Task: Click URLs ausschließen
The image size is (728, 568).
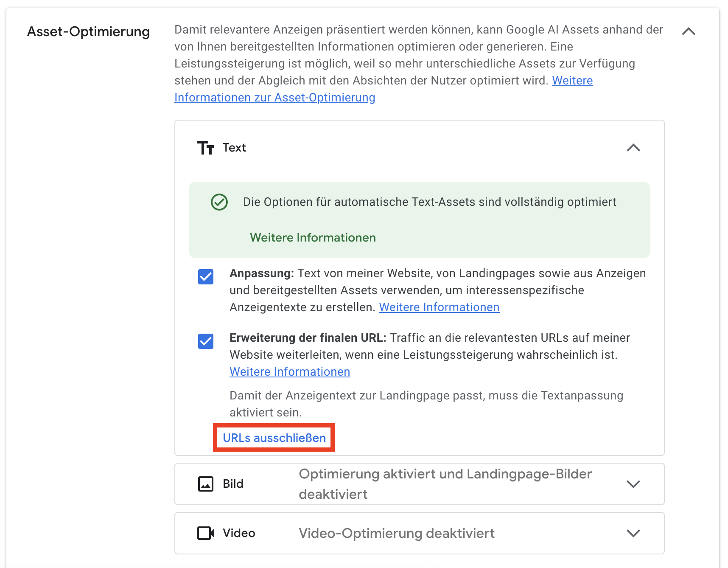Action: pyautogui.click(x=274, y=438)
